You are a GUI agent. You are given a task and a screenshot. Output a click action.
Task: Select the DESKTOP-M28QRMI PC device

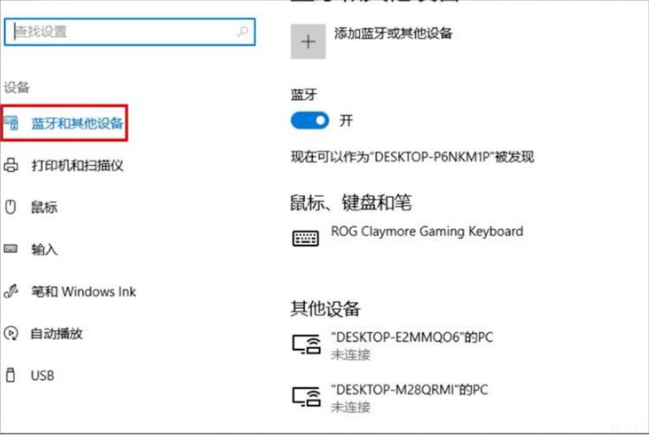[390, 398]
